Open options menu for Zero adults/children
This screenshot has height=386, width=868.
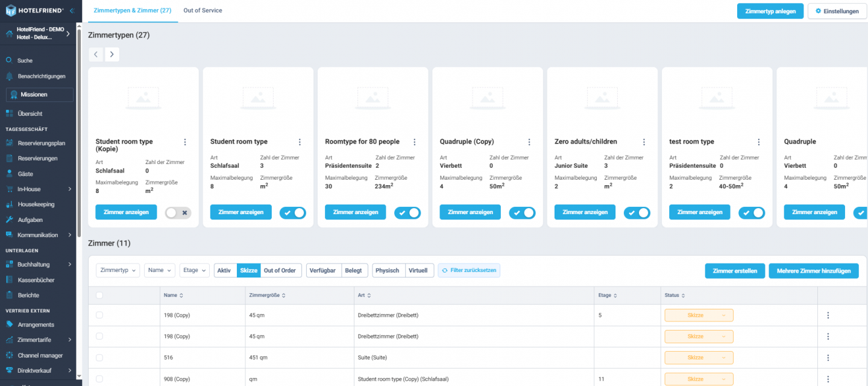pyautogui.click(x=644, y=142)
